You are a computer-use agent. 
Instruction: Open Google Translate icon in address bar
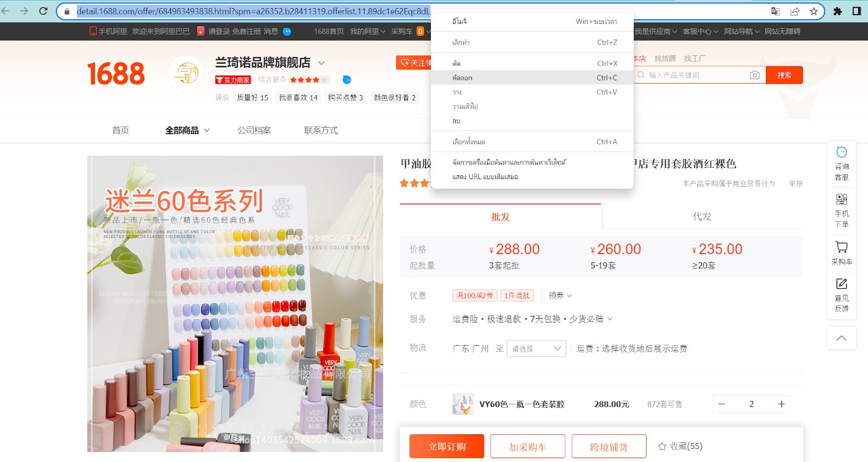tap(776, 11)
